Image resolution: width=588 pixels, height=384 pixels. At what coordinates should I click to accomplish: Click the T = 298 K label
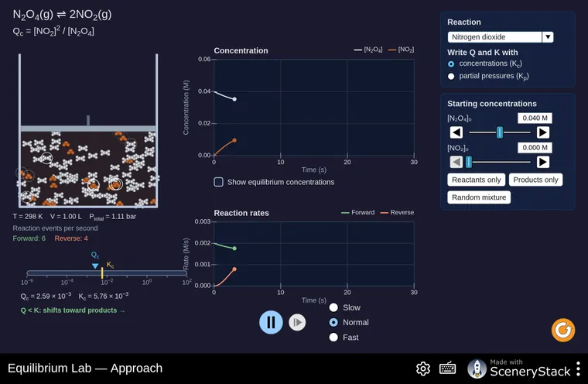(28, 217)
